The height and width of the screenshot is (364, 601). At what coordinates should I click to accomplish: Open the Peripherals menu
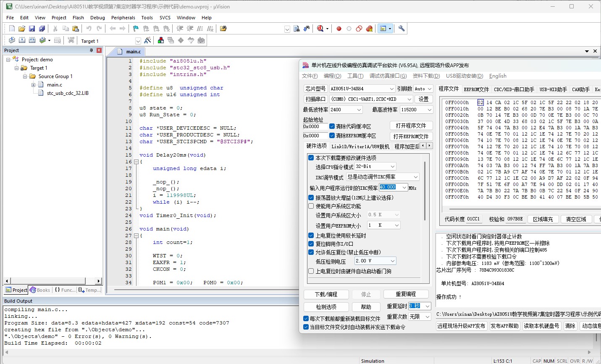tap(123, 18)
